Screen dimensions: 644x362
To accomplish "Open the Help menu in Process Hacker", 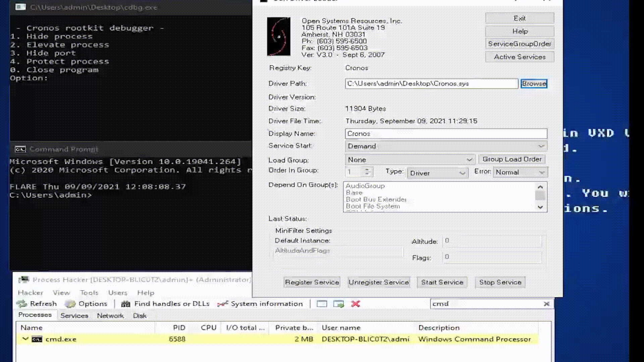I will tap(146, 293).
